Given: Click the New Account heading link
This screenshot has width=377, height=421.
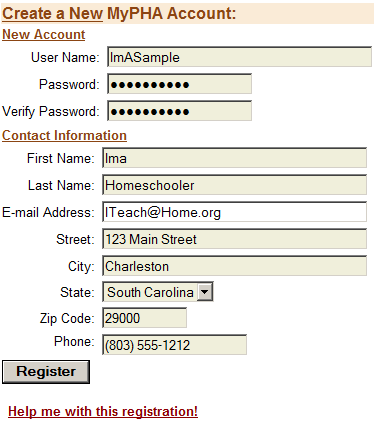Looking at the screenshot, I should pyautogui.click(x=44, y=35).
